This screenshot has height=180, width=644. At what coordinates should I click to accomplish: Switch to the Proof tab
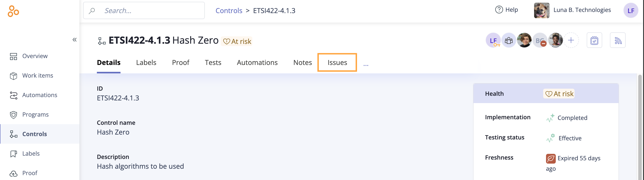tap(180, 63)
